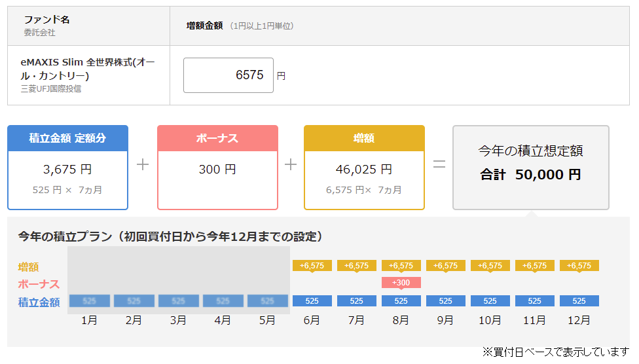
Task: Click the +6,575 marker for 10月
Action: [x=490, y=266]
